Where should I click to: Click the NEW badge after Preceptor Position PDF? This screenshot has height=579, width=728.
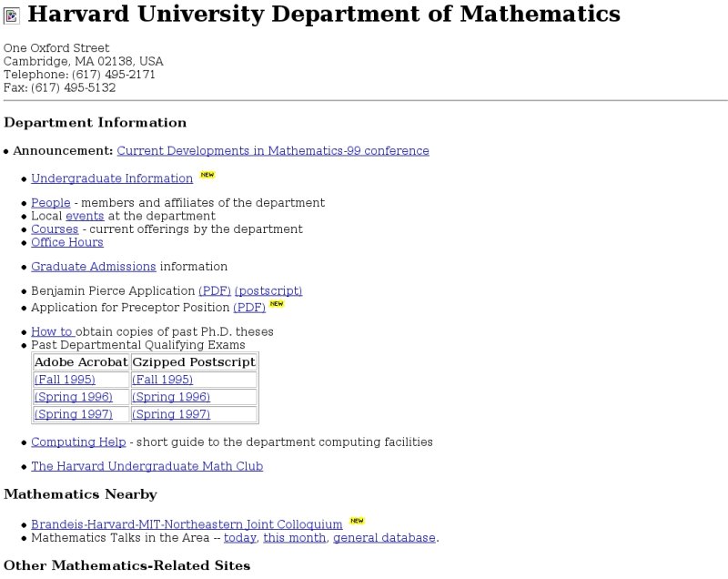pyautogui.click(x=277, y=304)
